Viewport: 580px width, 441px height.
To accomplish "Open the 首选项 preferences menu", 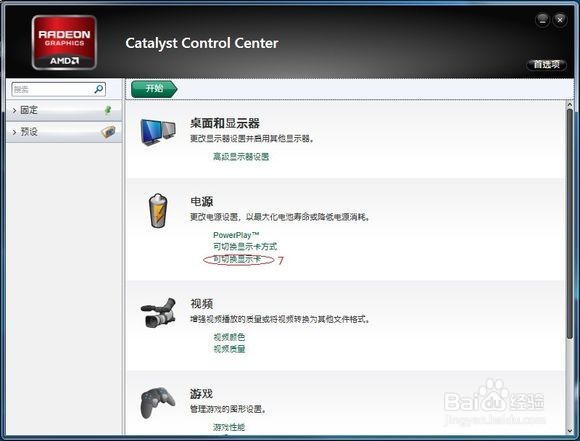I will click(546, 64).
